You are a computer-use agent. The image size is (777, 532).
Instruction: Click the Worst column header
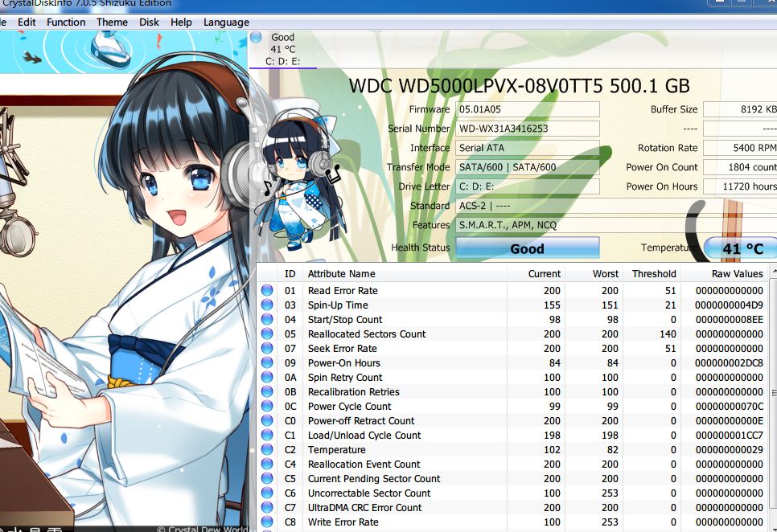click(x=594, y=274)
